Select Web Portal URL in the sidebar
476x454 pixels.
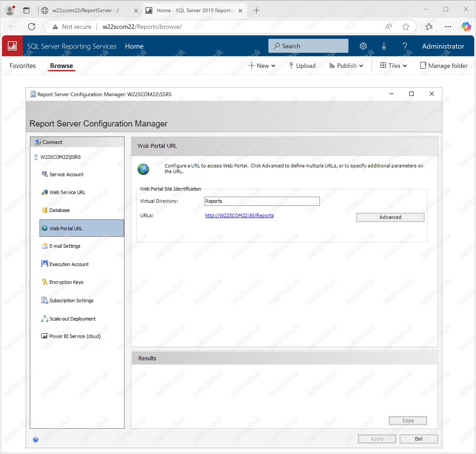[82, 228]
